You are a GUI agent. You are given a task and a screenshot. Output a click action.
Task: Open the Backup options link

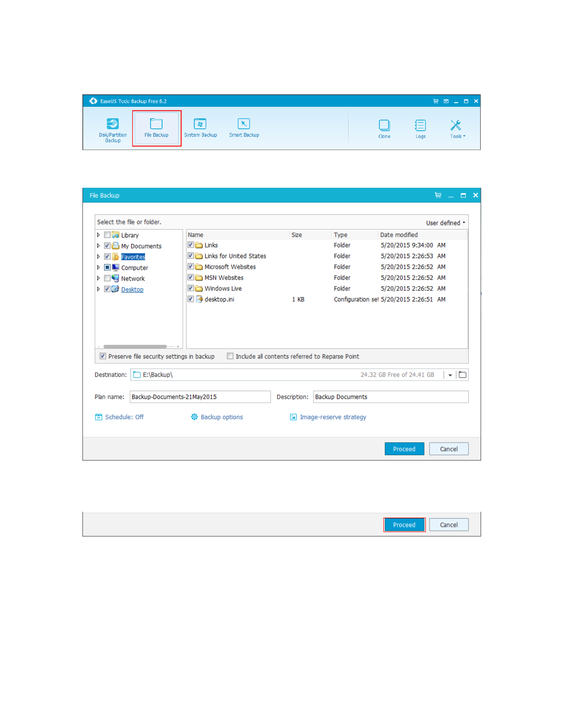pyautogui.click(x=221, y=417)
